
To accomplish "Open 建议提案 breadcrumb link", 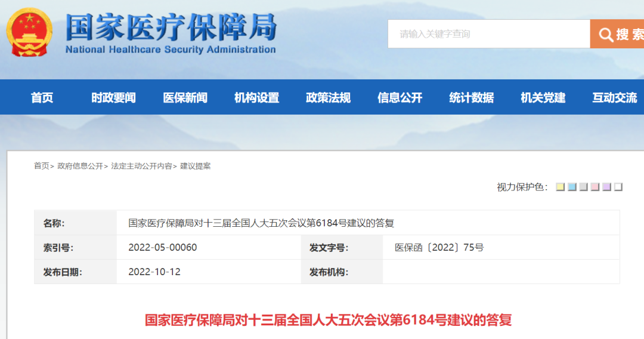I will point(195,166).
